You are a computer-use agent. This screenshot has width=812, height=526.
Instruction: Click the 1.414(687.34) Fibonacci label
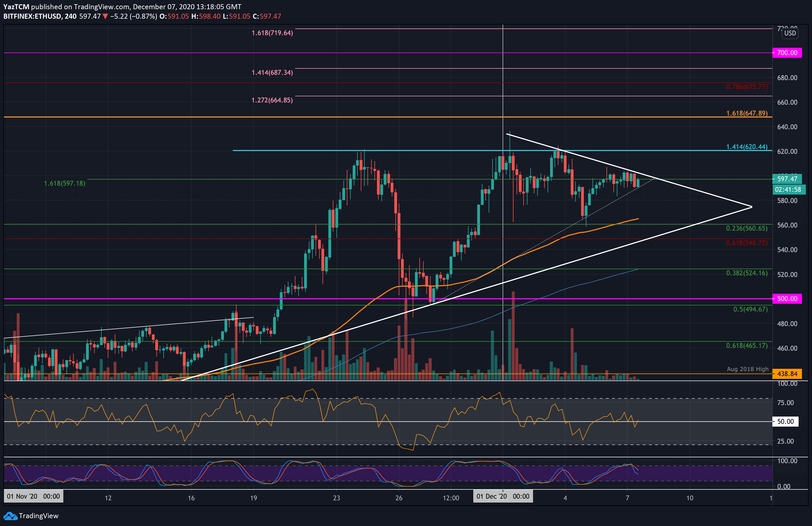[x=272, y=73]
